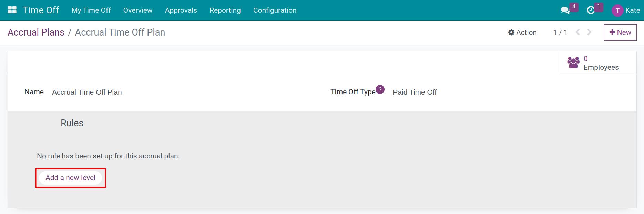This screenshot has height=214, width=644.
Task: Open the Reporting menu
Action: pyautogui.click(x=225, y=10)
